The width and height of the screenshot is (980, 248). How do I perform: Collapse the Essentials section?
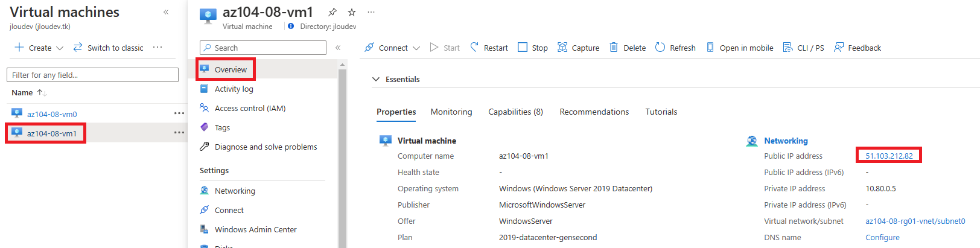pos(396,79)
